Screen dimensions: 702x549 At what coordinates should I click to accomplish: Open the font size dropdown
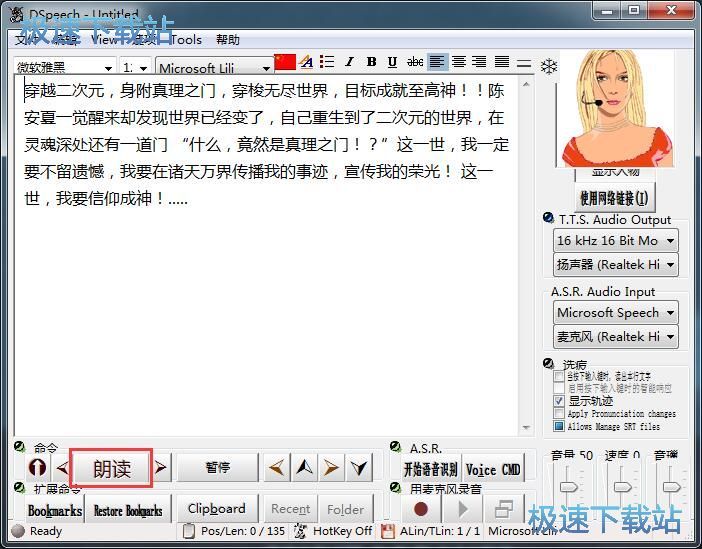point(143,68)
